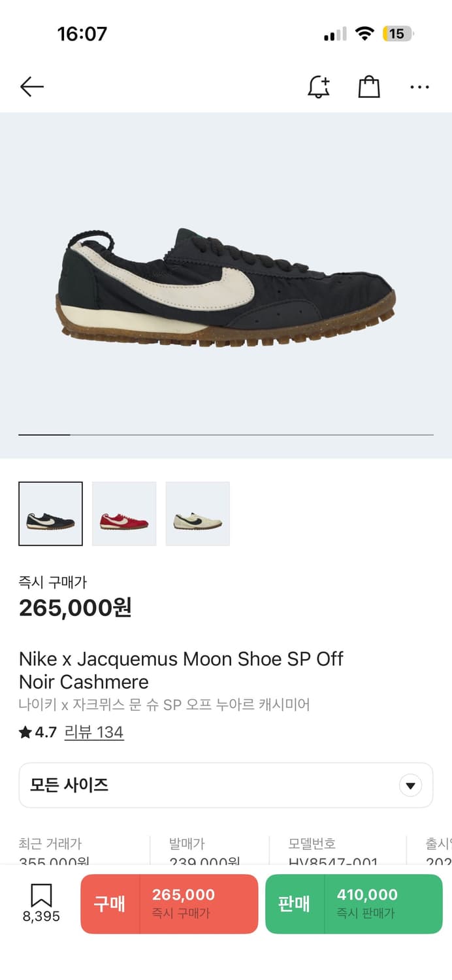Open the shopping bag icon

tap(369, 87)
